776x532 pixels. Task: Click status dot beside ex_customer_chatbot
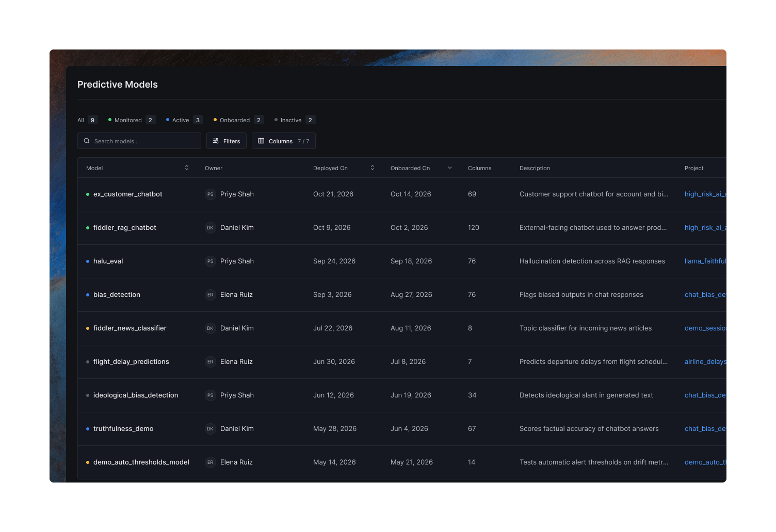pos(88,194)
